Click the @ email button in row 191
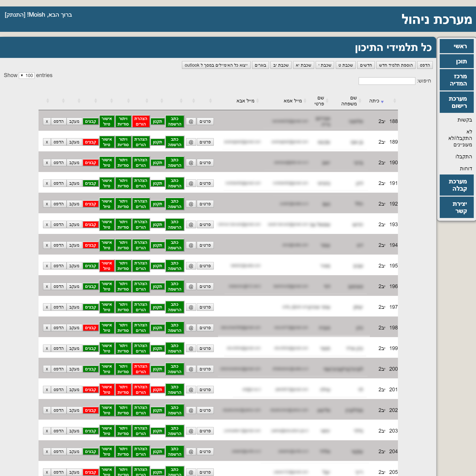This screenshot has width=476, height=476. pyautogui.click(x=191, y=183)
